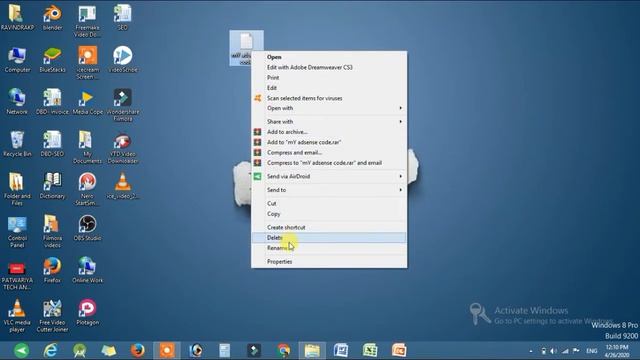Select the Media Cope shortcut
Screen dimensions: 640x360
[87, 102]
